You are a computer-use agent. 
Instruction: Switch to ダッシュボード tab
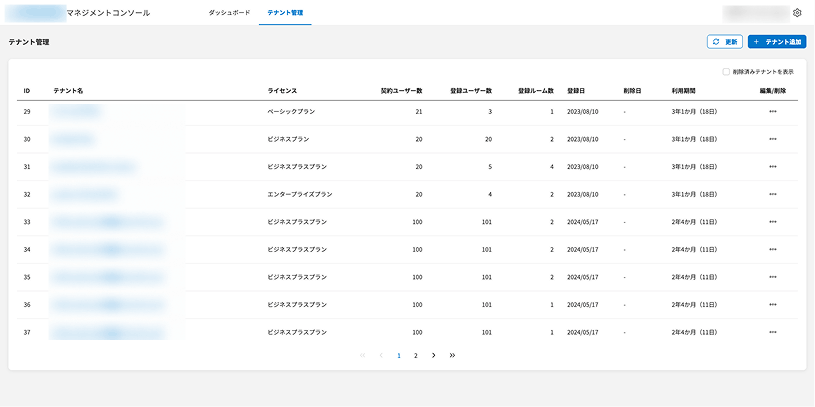coord(229,12)
